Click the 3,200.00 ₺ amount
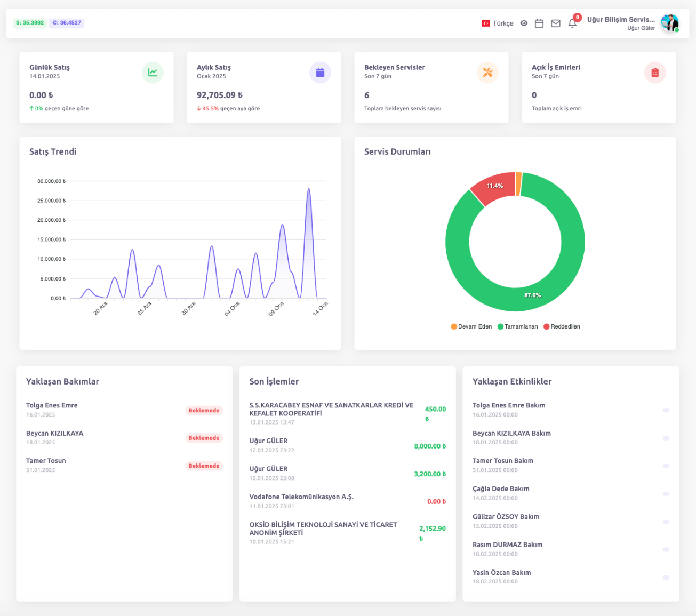Screen dimensions: 696x616 pyautogui.click(x=430, y=474)
